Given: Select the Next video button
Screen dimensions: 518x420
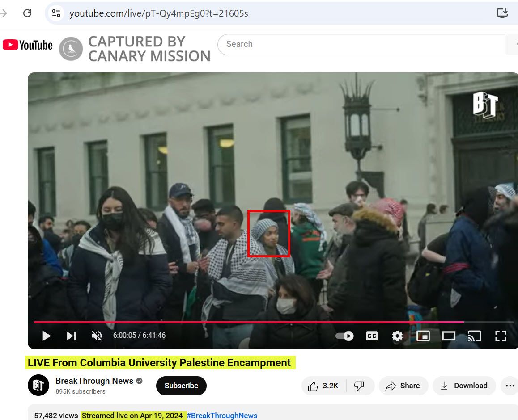Looking at the screenshot, I should pyautogui.click(x=72, y=336).
